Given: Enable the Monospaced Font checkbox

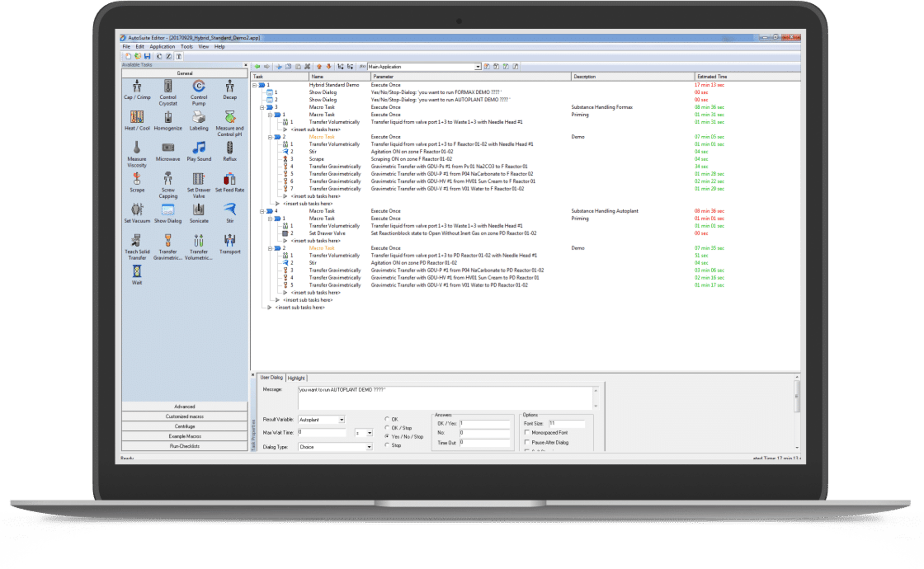Looking at the screenshot, I should (527, 432).
